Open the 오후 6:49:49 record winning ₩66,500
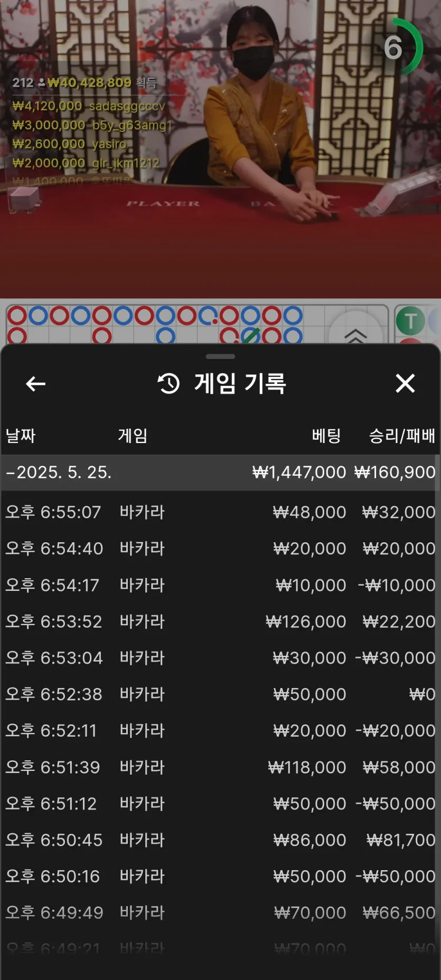This screenshot has width=441, height=980. coord(220,913)
